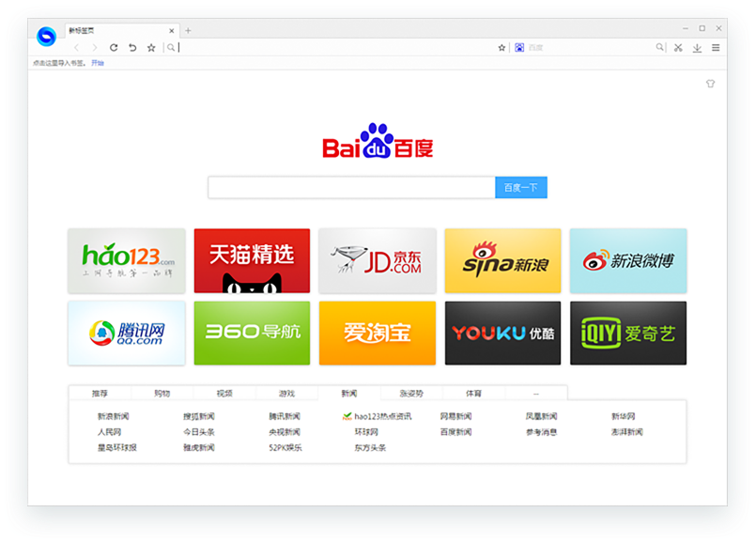This screenshot has height=544, width=756.
Task: Click the shirt skin icon
Action: pyautogui.click(x=710, y=84)
